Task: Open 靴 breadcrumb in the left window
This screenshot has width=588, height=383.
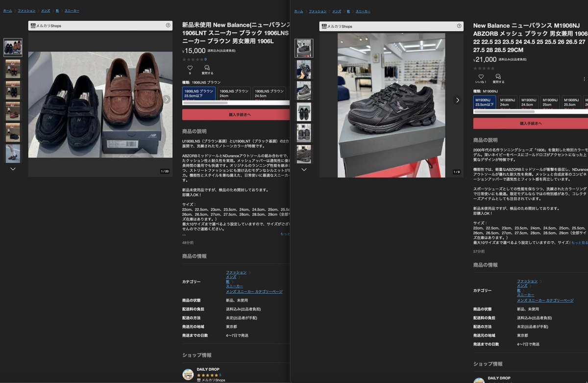Action: (57, 10)
